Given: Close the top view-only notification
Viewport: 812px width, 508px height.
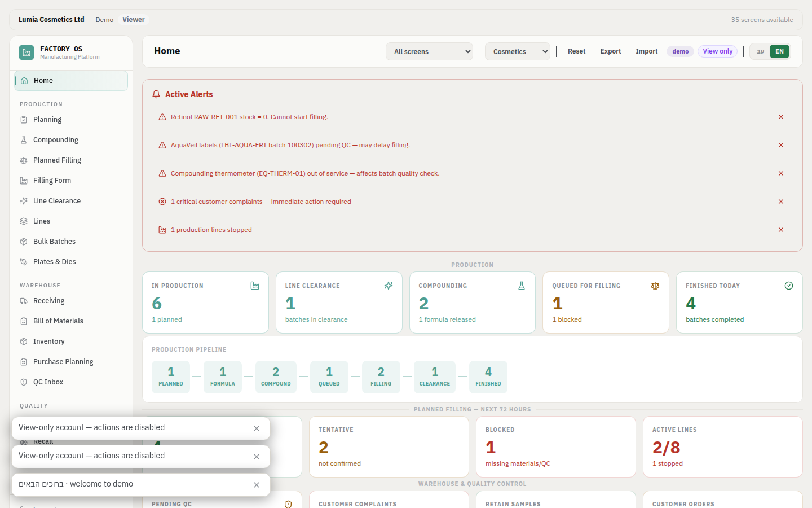Looking at the screenshot, I should [x=257, y=428].
